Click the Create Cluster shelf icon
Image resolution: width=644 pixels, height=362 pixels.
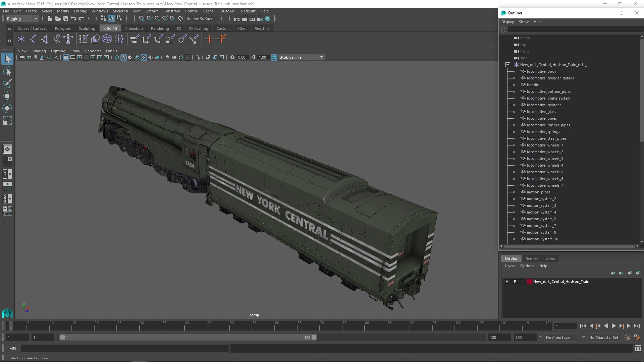pos(119,39)
